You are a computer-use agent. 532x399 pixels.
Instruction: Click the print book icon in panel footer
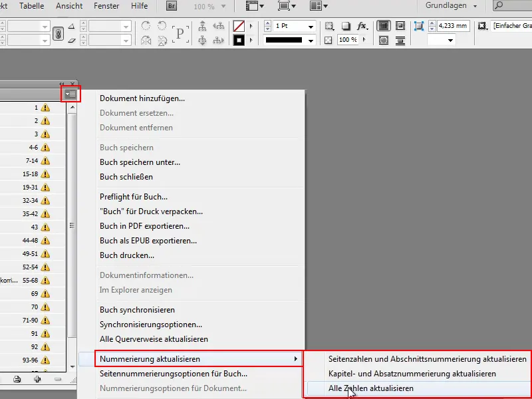click(x=17, y=379)
